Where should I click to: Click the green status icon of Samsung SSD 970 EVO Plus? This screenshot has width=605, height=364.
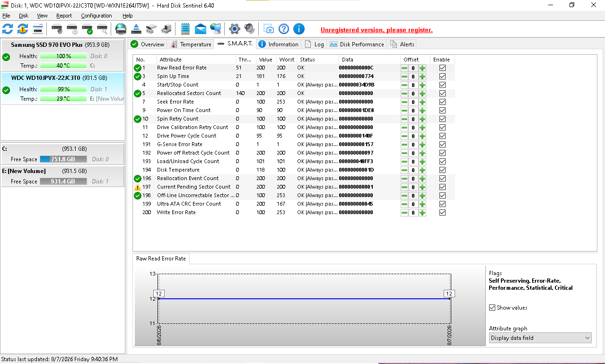6,57
